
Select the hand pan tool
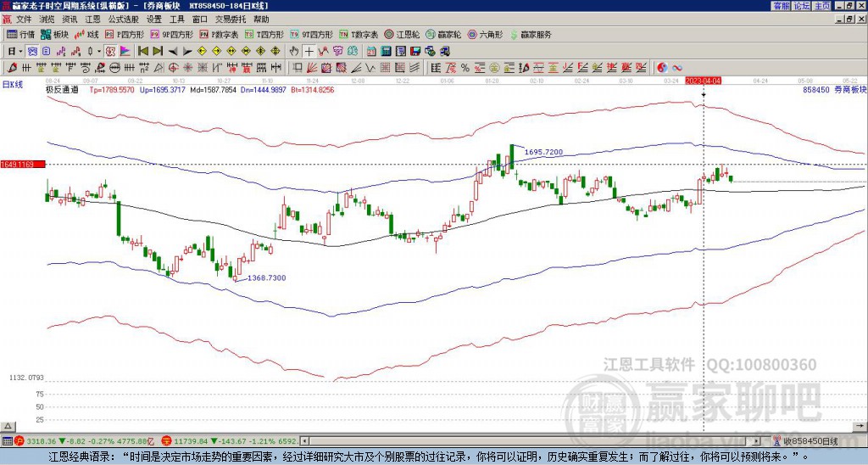[x=294, y=52]
